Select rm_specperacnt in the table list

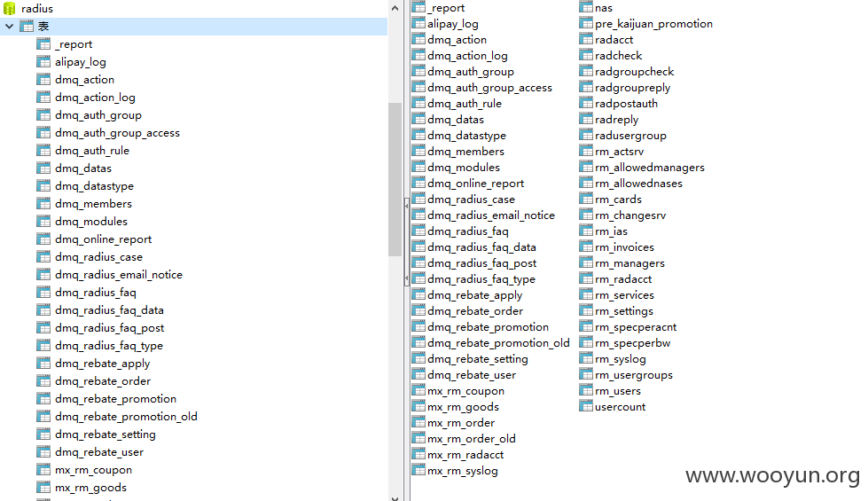coord(636,327)
